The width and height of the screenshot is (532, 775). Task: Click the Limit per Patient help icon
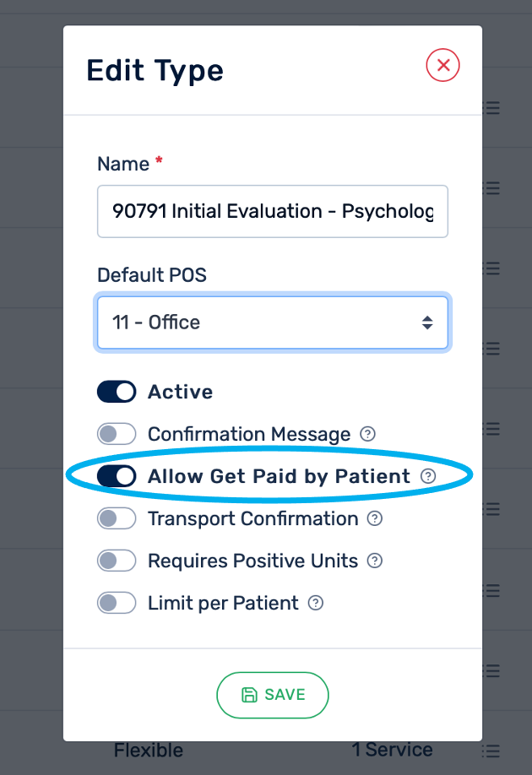[x=316, y=603]
